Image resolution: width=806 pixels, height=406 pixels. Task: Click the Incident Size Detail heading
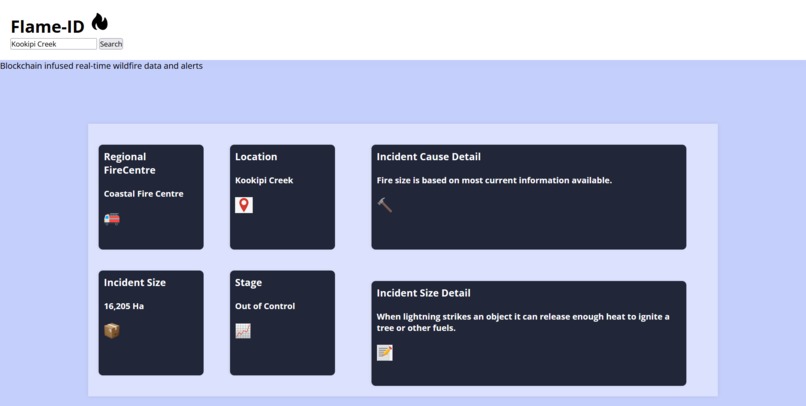pyautogui.click(x=424, y=293)
